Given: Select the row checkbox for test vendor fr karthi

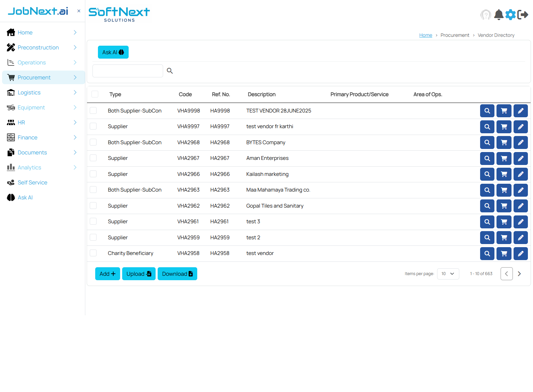Looking at the screenshot, I should 93,126.
